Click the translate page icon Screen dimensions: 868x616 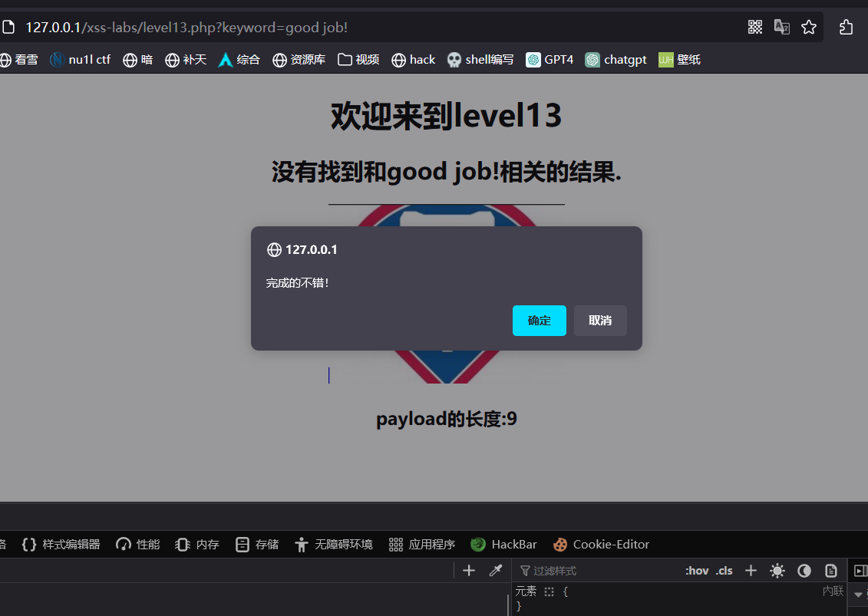coord(781,27)
